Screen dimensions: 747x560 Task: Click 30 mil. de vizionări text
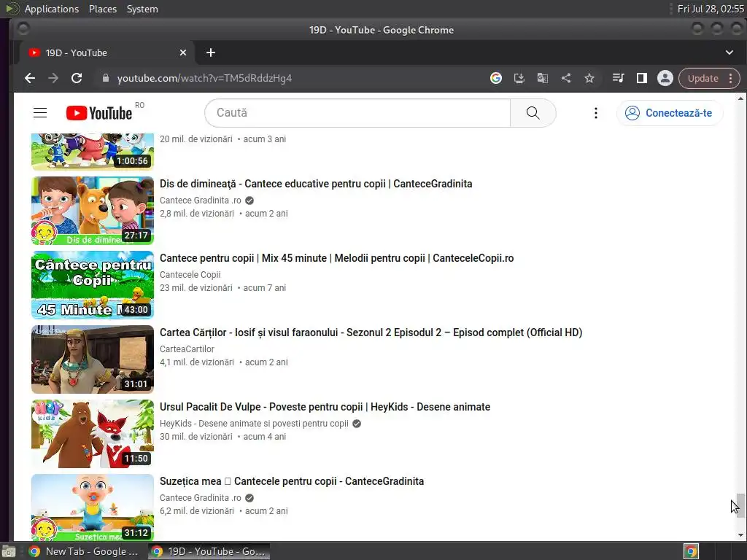[x=196, y=437]
